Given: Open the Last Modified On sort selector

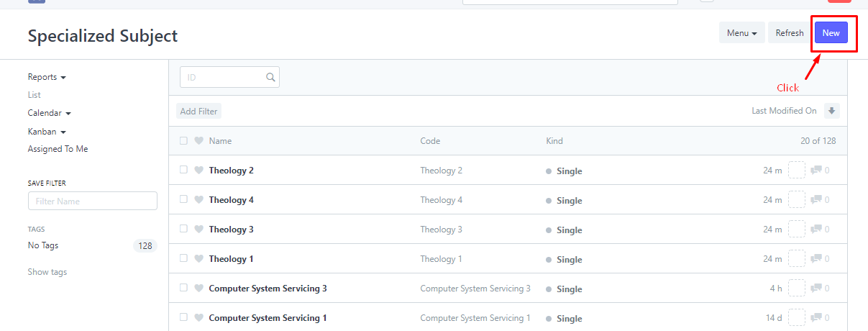Looking at the screenshot, I should (x=784, y=111).
